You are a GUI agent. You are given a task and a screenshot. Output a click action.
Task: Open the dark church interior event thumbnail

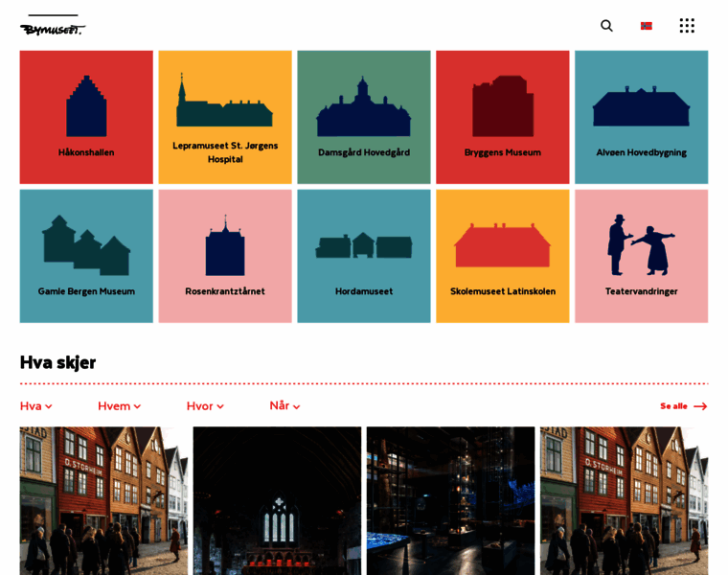277,498
